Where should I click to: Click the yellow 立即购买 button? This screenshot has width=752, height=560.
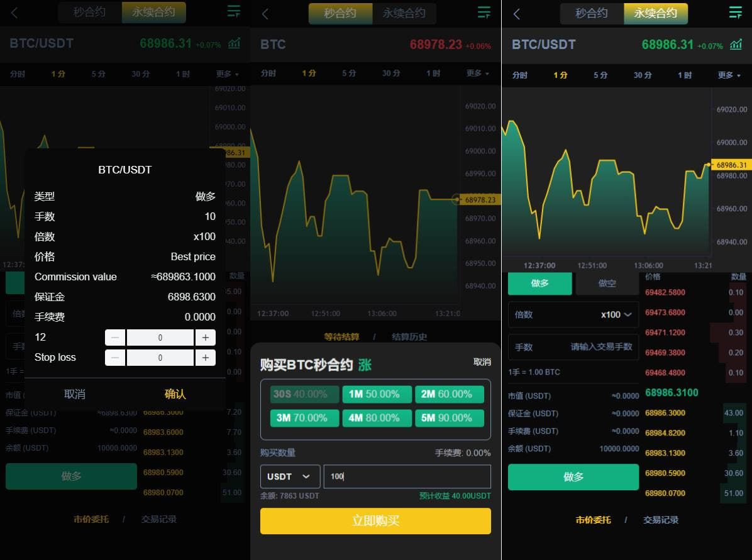click(x=375, y=521)
